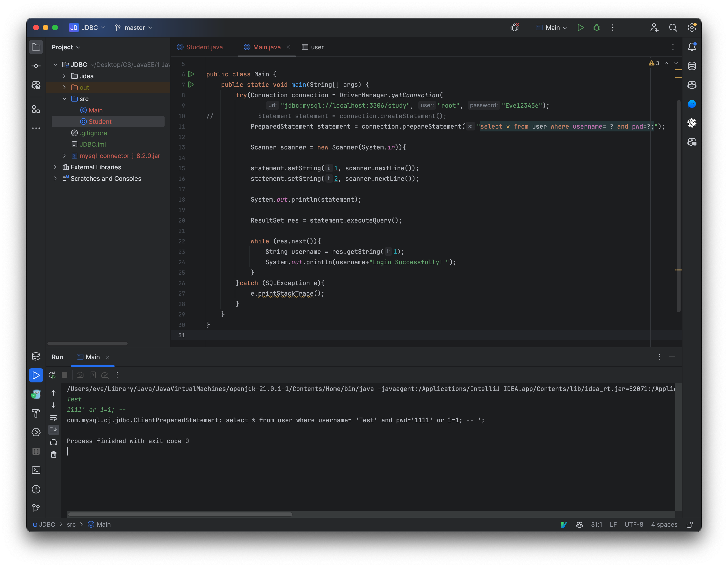Open the Commit tool window icon
The height and width of the screenshot is (567, 728).
[x=36, y=66]
